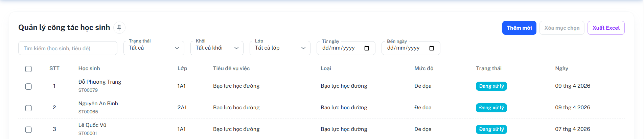Click student name Lê Quốc Vũ

pos(92,125)
